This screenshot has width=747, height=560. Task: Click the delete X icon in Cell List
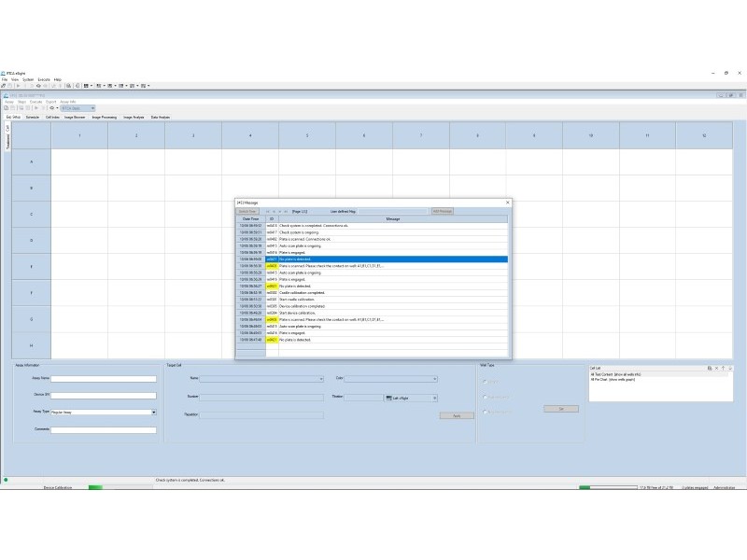pyautogui.click(x=716, y=368)
